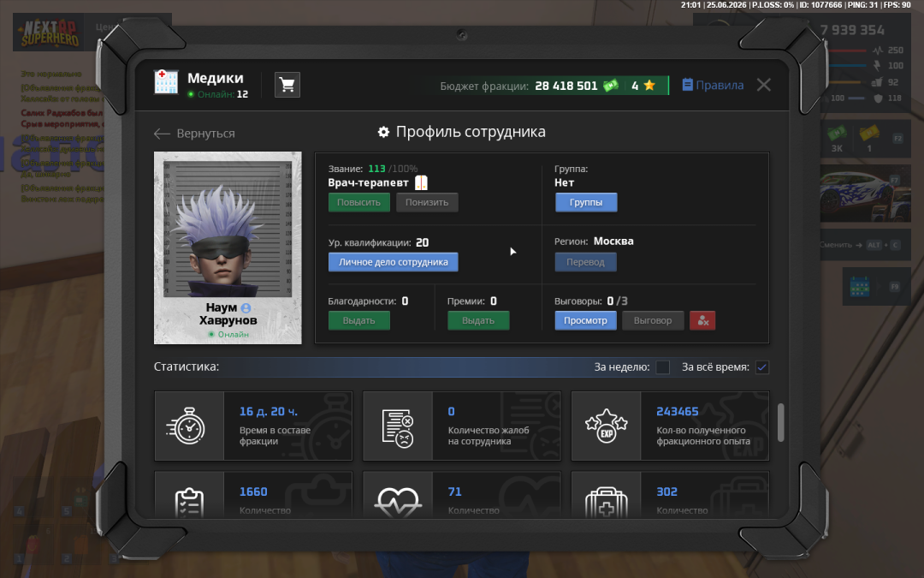Enable the За неделю checkbox
The height and width of the screenshot is (578, 924).
663,367
